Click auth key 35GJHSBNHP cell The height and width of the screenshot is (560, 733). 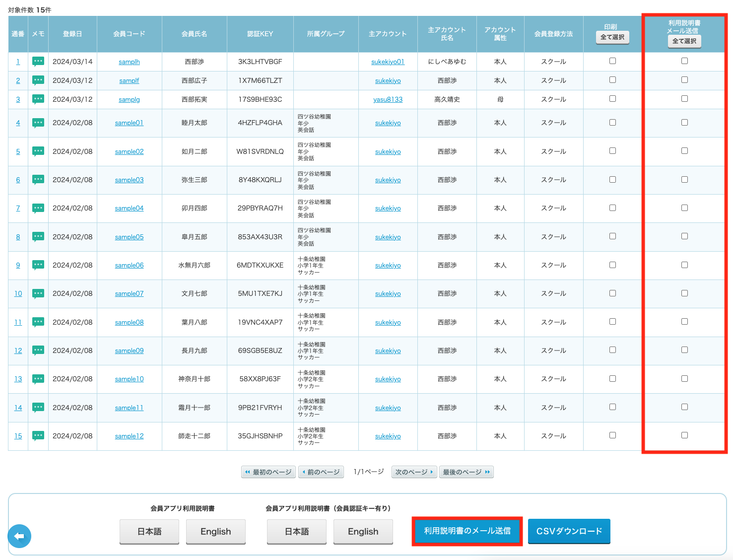(260, 436)
